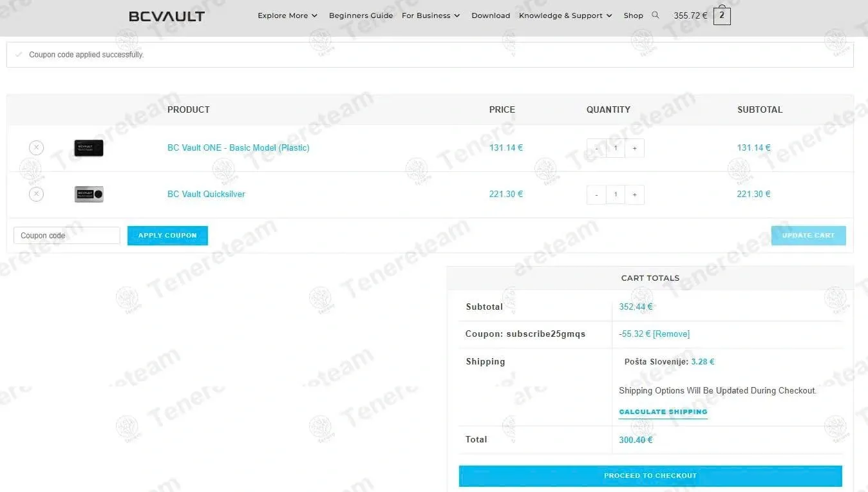Image resolution: width=868 pixels, height=492 pixels.
Task: Proceed to checkout
Action: click(650, 476)
